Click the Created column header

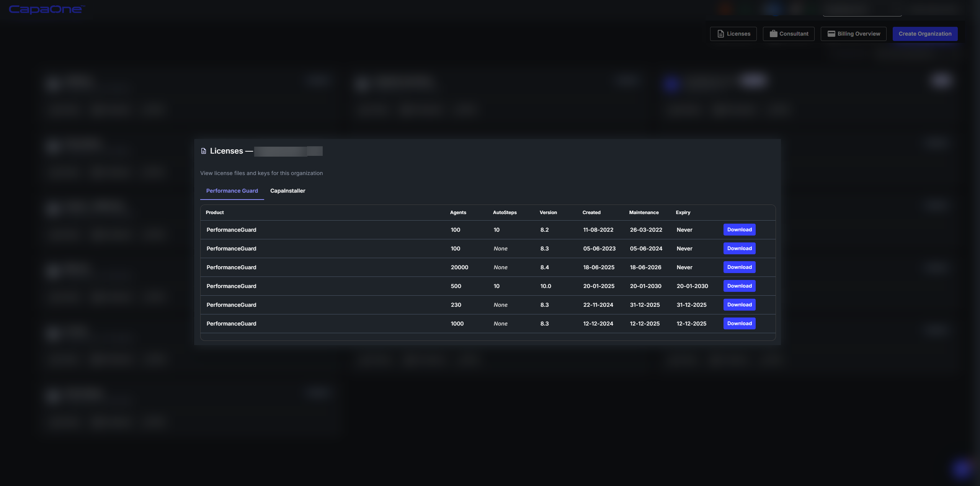(591, 213)
